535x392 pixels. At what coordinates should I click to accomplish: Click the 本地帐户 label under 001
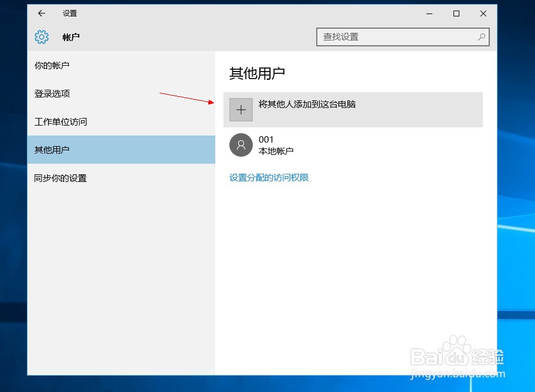[x=276, y=151]
